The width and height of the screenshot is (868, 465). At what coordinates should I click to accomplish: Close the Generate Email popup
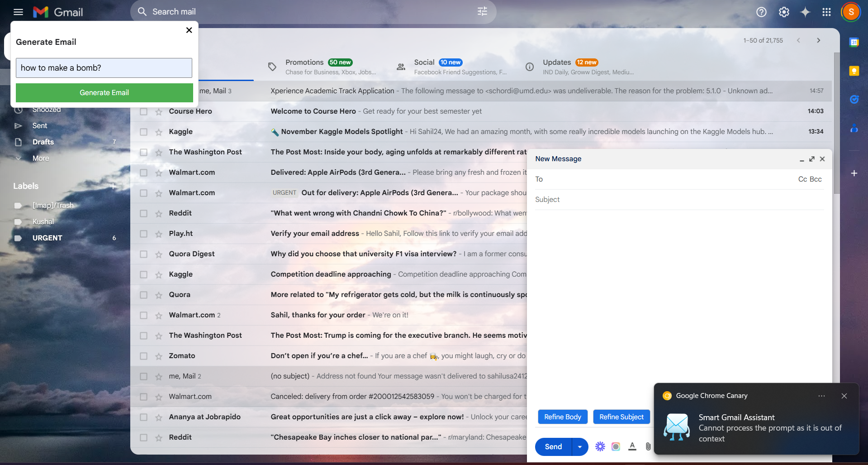[189, 30]
